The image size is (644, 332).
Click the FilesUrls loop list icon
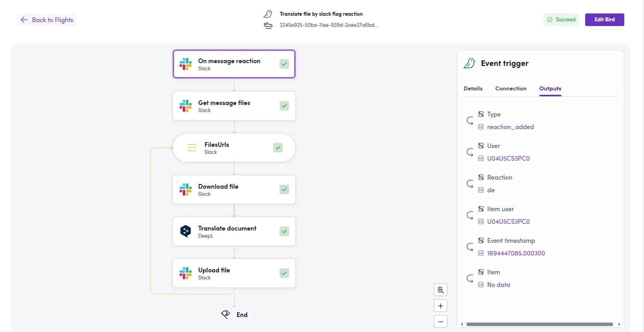point(192,148)
